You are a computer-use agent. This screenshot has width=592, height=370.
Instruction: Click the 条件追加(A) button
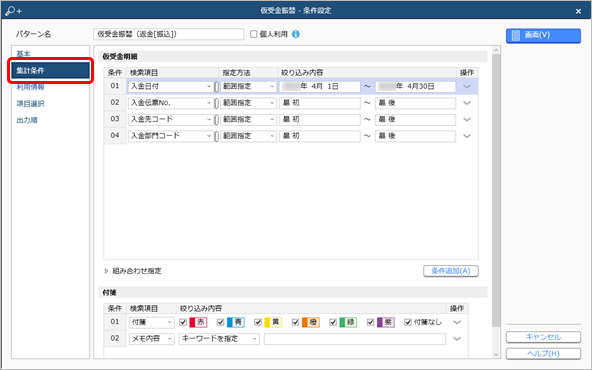tap(451, 271)
